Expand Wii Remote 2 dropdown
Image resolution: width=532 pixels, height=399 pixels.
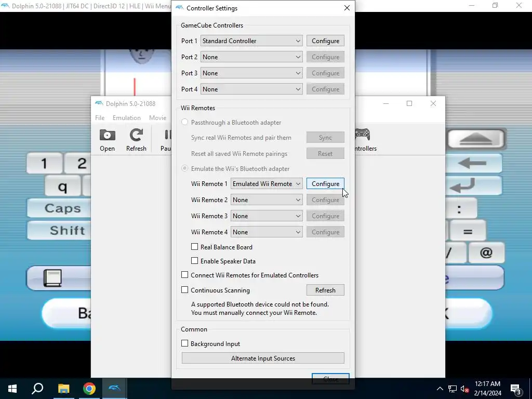267,200
